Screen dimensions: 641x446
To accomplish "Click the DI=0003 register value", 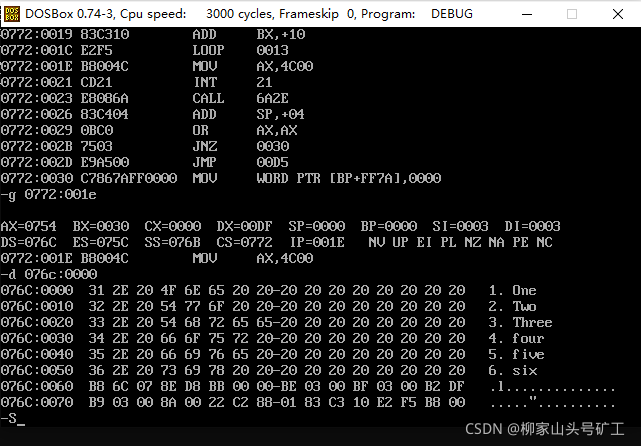I will click(533, 226).
